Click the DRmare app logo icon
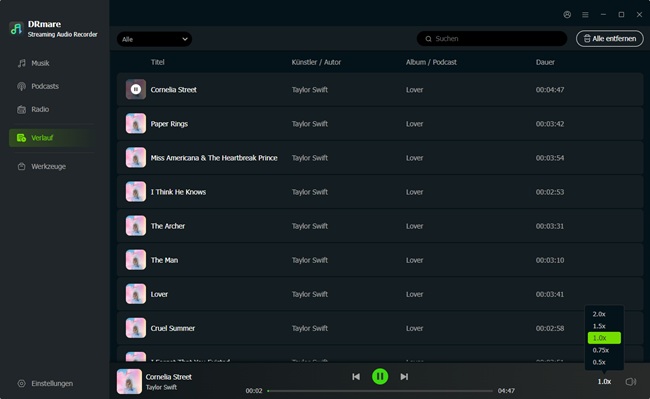 16,29
